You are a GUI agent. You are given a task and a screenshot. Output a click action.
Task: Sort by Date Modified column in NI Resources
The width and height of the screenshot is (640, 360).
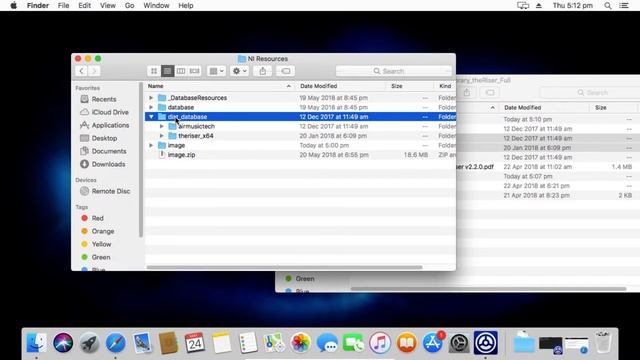coord(340,86)
